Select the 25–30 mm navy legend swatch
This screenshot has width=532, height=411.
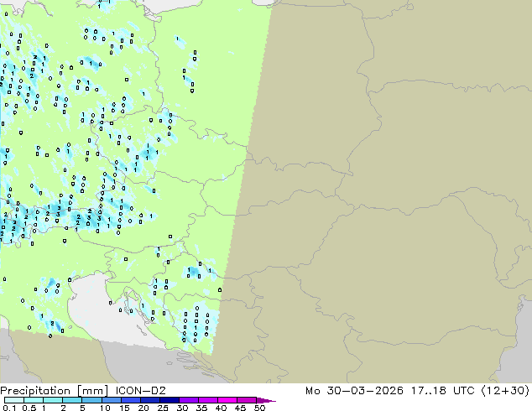170,400
